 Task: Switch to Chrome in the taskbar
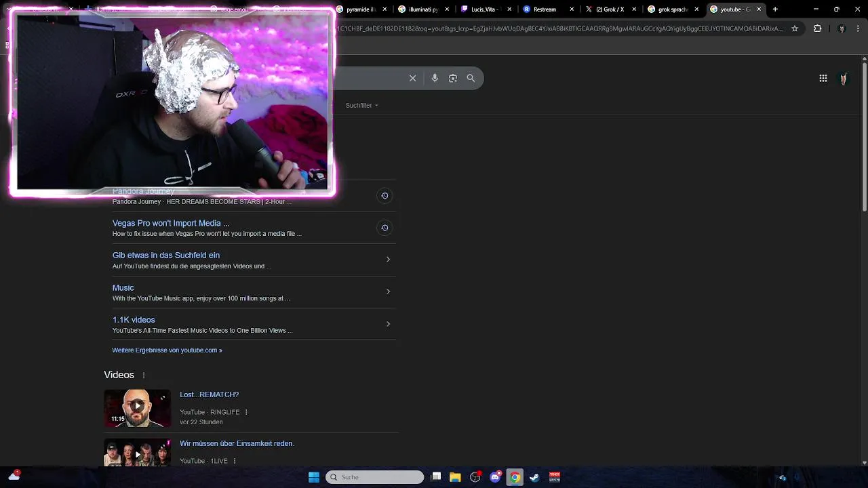click(x=515, y=477)
